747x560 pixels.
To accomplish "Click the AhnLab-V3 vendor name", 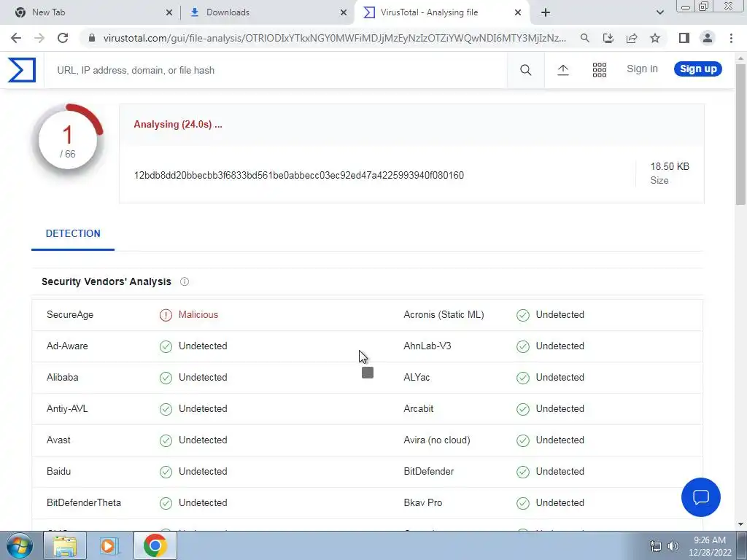I will (x=427, y=346).
